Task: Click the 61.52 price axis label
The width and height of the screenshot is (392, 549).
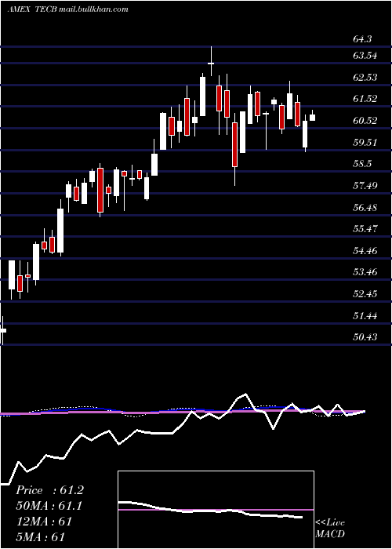Action: [x=365, y=99]
